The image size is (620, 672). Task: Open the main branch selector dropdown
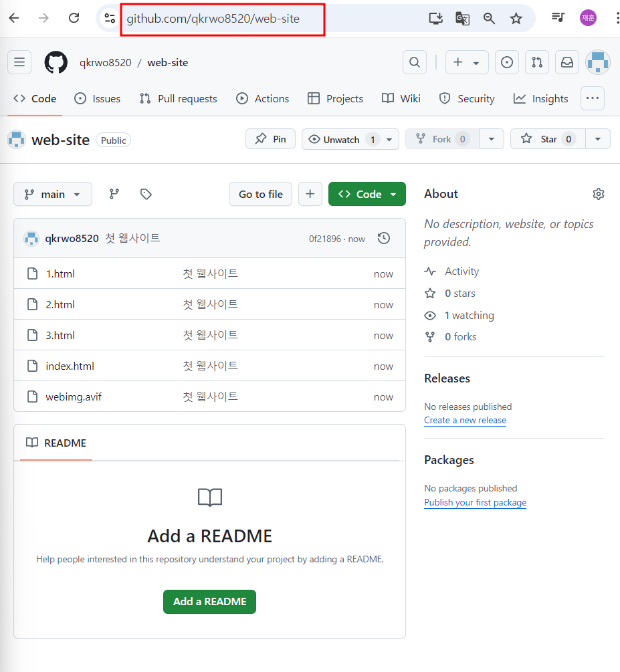tap(53, 194)
